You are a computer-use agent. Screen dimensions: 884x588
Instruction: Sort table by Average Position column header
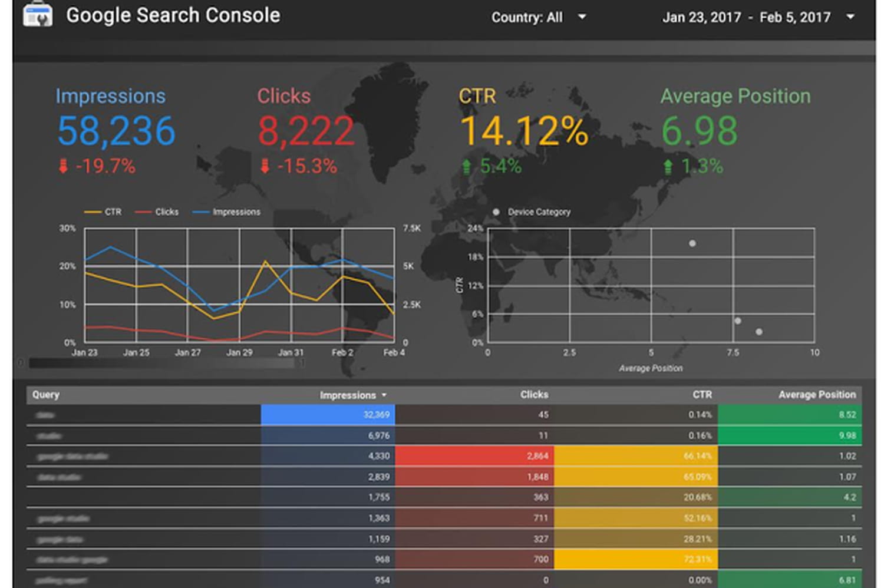pyautogui.click(x=816, y=395)
